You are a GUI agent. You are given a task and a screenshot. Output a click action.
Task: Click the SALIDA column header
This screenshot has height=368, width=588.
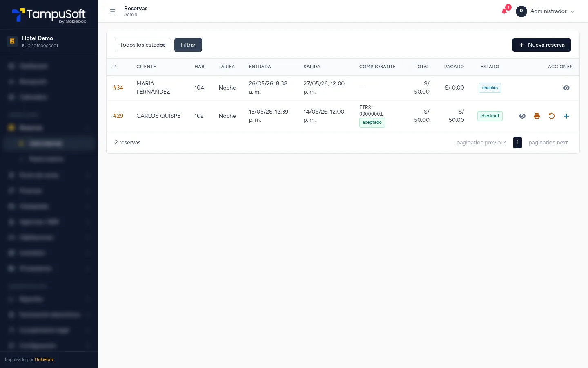312,67
